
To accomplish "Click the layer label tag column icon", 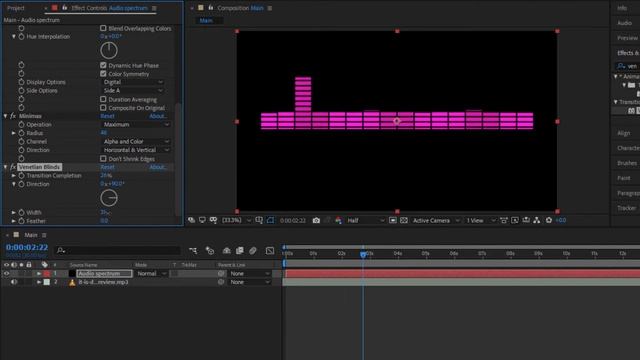I will 44,265.
